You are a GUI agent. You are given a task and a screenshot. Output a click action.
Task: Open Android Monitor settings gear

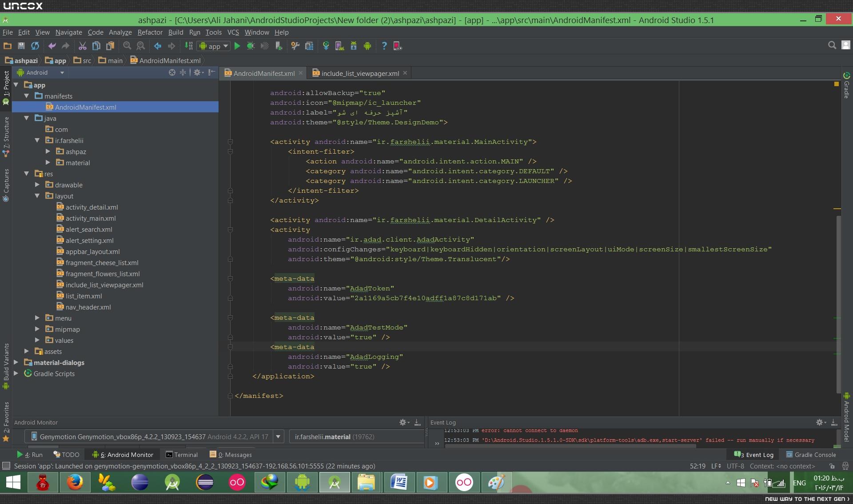pyautogui.click(x=404, y=422)
